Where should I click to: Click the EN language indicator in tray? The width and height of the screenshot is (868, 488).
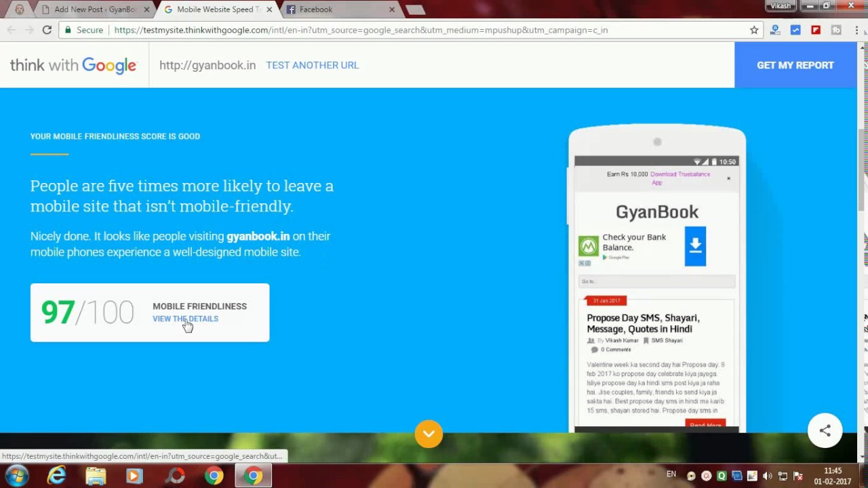coord(671,474)
